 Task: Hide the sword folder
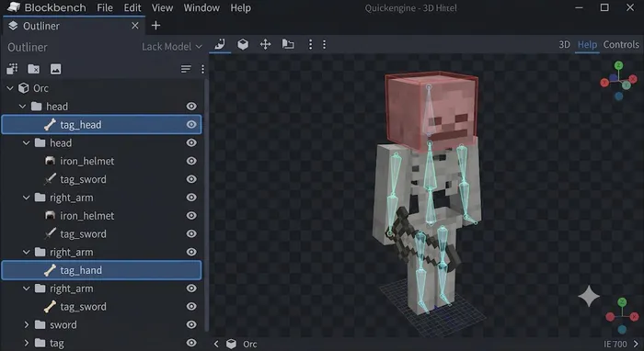[x=191, y=324]
